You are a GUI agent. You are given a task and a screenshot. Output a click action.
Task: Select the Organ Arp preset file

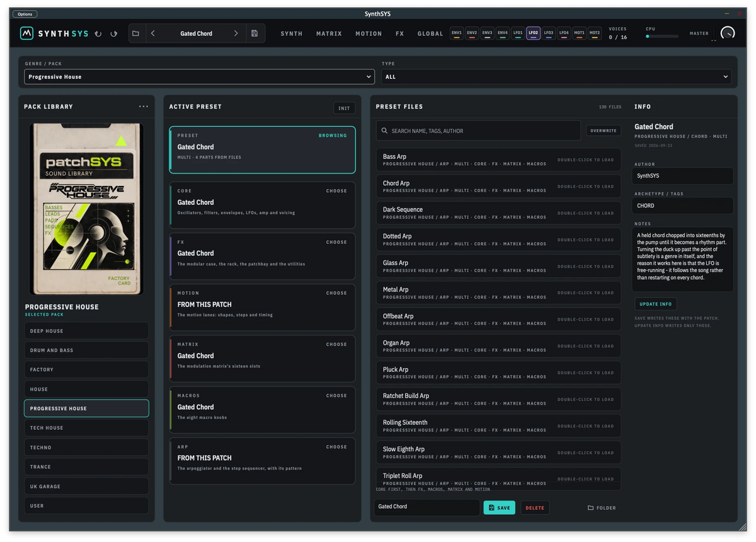(x=498, y=346)
